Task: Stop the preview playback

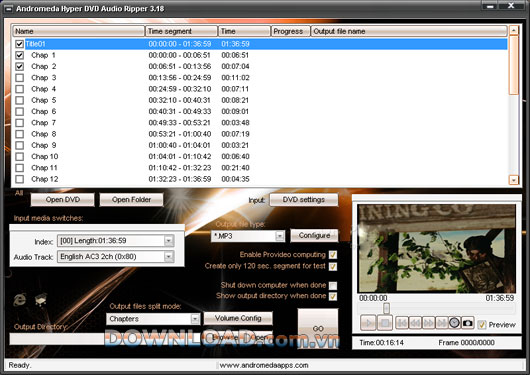Action: pos(385,323)
